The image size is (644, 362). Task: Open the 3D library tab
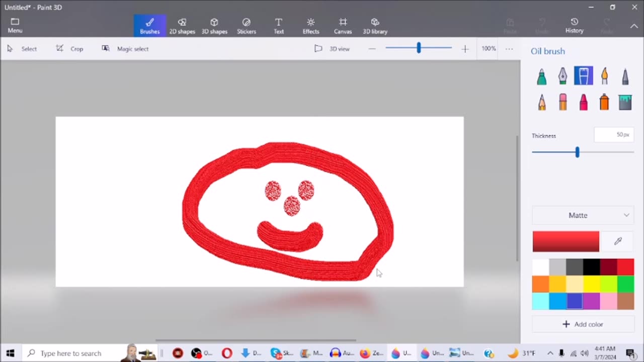coord(375,26)
